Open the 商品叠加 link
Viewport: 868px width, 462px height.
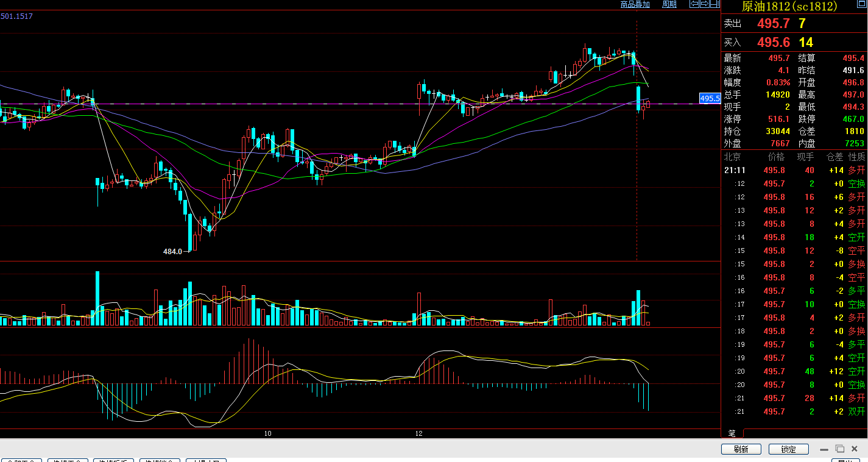point(635,4)
